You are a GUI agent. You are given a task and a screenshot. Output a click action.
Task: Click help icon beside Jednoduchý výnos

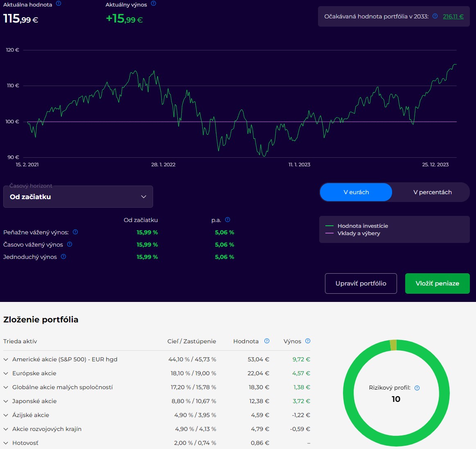pyautogui.click(x=63, y=257)
